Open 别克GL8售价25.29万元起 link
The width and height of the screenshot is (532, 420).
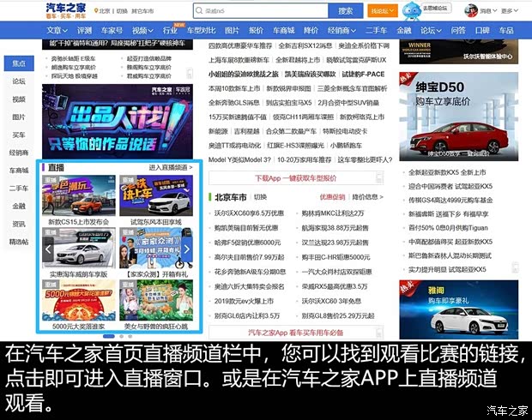tap(338, 315)
